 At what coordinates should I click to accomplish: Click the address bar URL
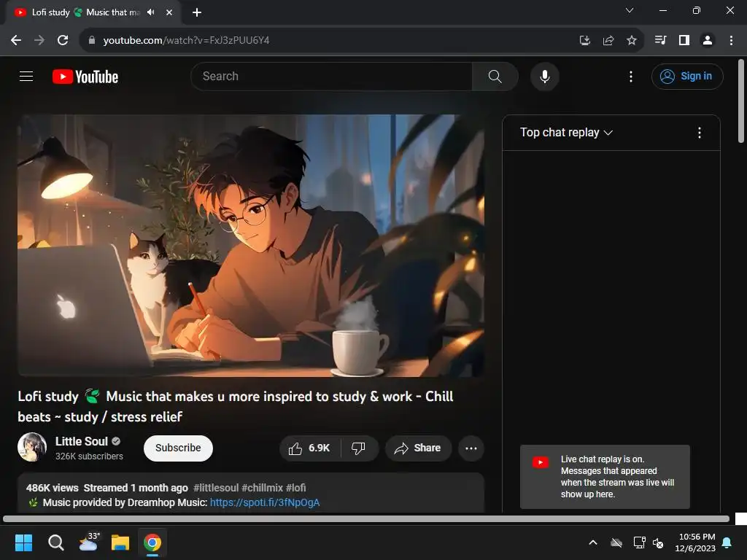186,40
